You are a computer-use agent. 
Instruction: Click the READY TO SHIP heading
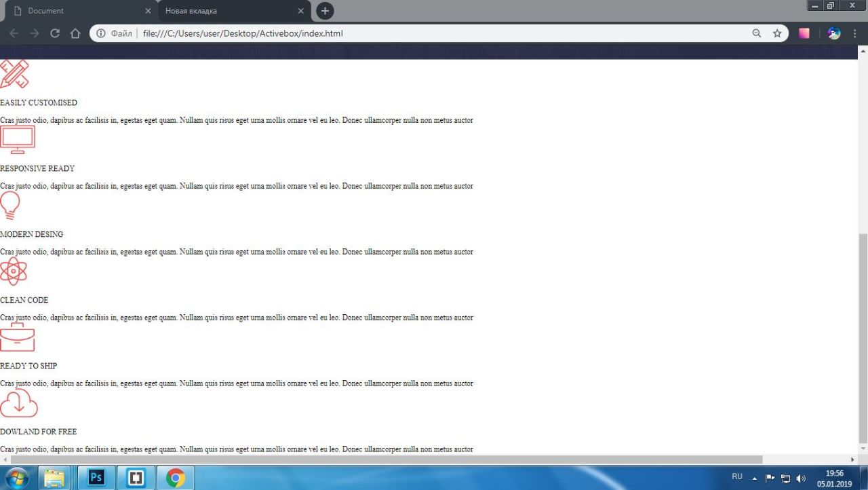tap(28, 366)
